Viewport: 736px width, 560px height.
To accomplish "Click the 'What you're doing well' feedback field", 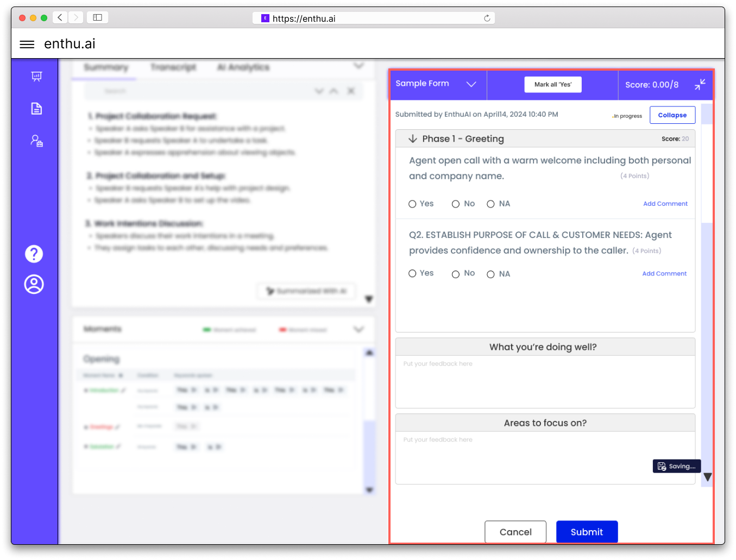I will coord(545,382).
